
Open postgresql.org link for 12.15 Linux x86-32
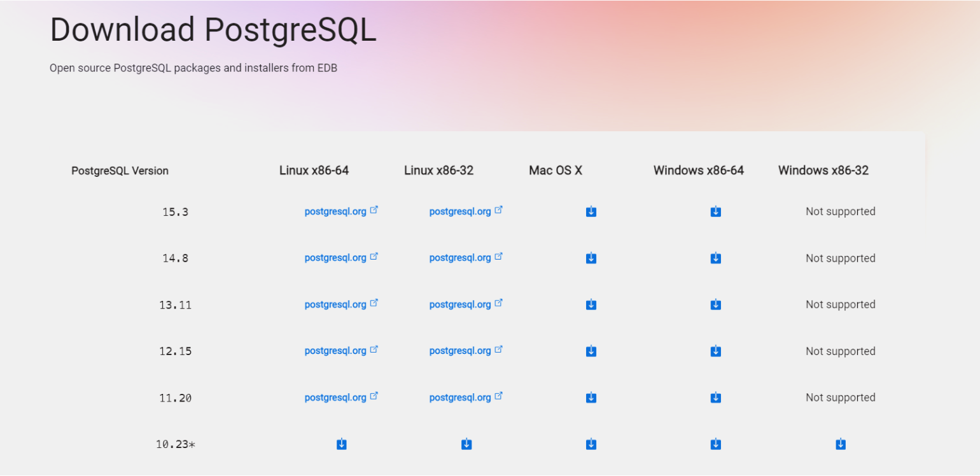pyautogui.click(x=466, y=351)
